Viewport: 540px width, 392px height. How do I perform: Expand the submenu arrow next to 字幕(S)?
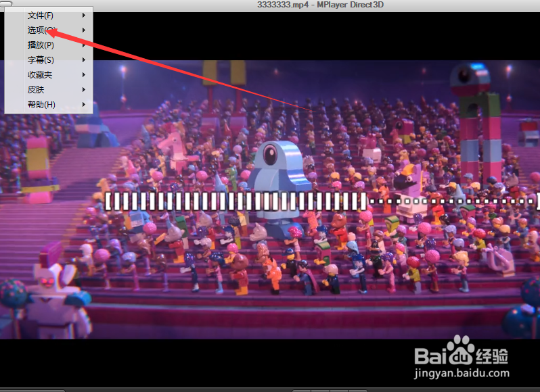84,60
